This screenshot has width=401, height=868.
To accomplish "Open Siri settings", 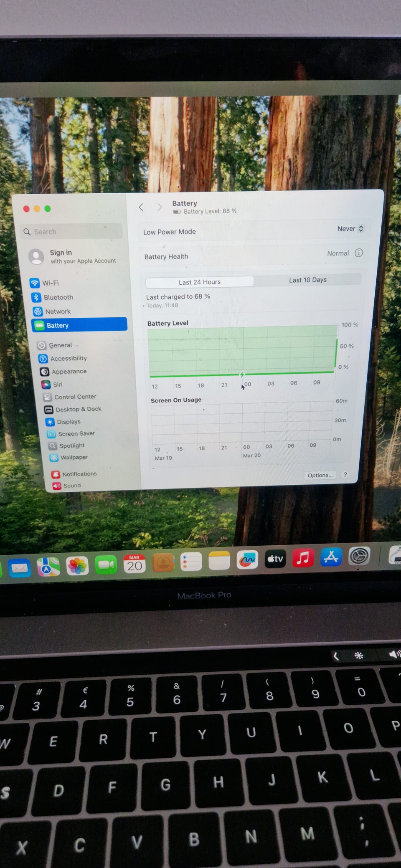I will [x=52, y=384].
